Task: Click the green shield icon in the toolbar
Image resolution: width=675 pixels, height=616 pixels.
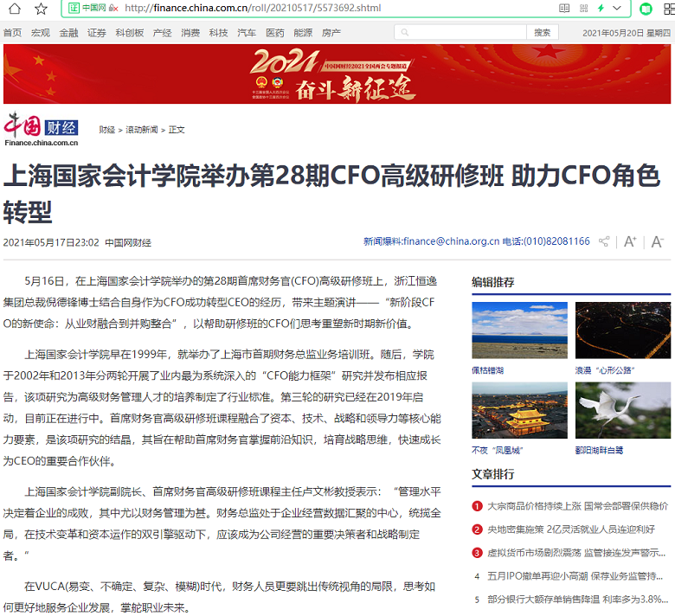Action: 646,9
